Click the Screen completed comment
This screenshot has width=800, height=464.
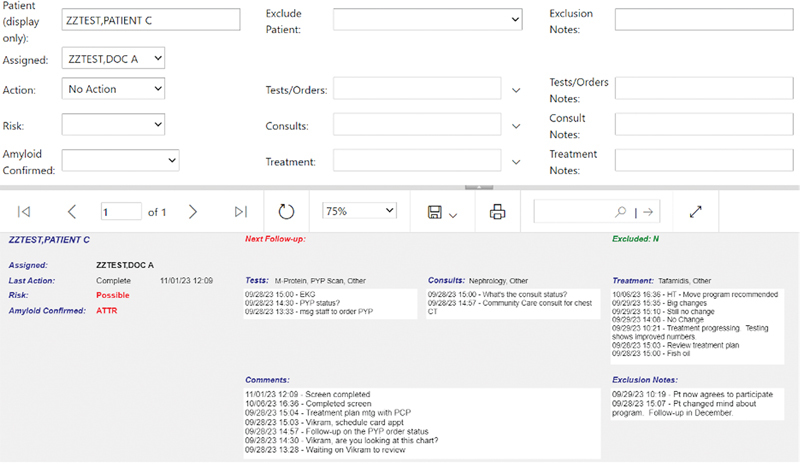tap(308, 395)
